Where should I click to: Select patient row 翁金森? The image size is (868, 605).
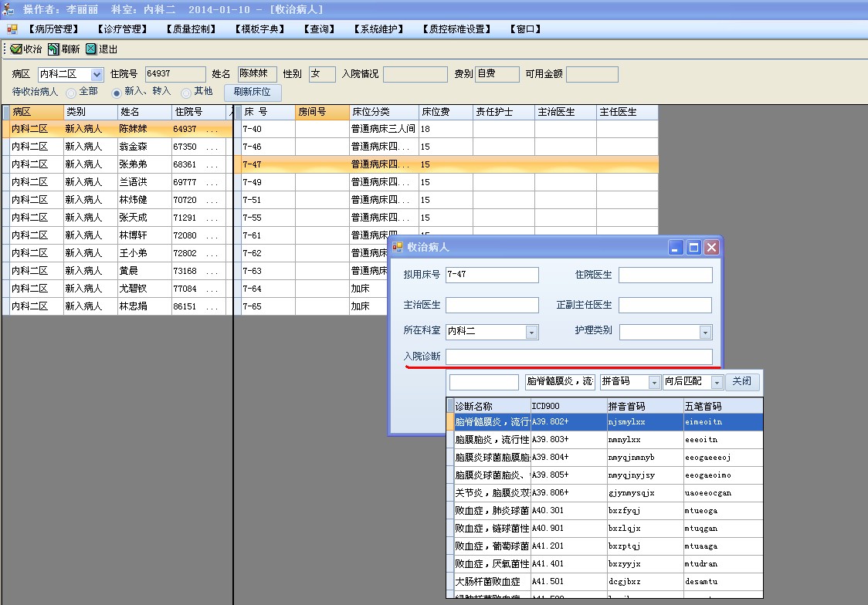118,147
